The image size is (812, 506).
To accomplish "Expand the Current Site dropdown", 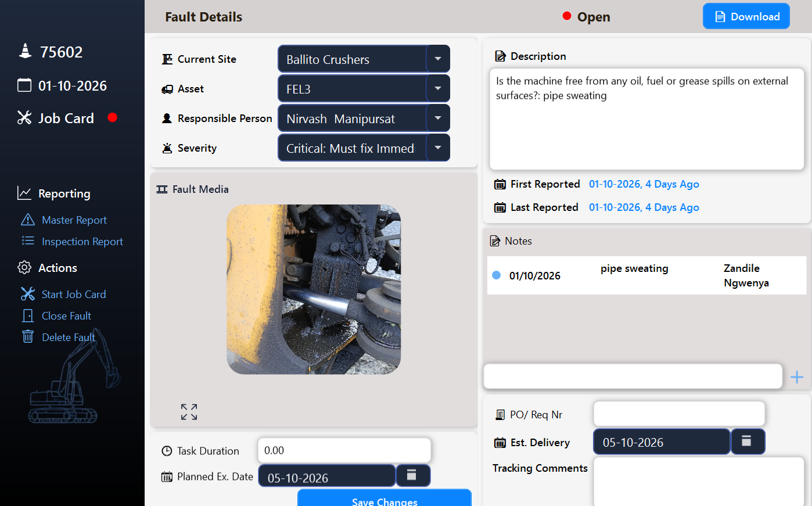I will click(438, 59).
